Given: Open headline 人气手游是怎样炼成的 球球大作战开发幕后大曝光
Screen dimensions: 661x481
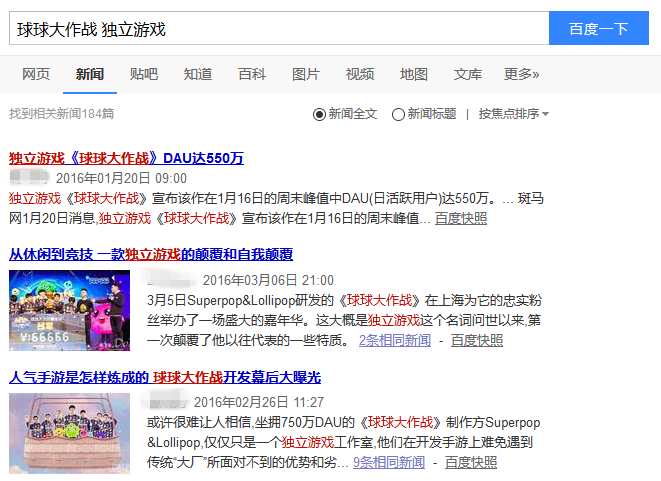Looking at the screenshot, I should [165, 377].
